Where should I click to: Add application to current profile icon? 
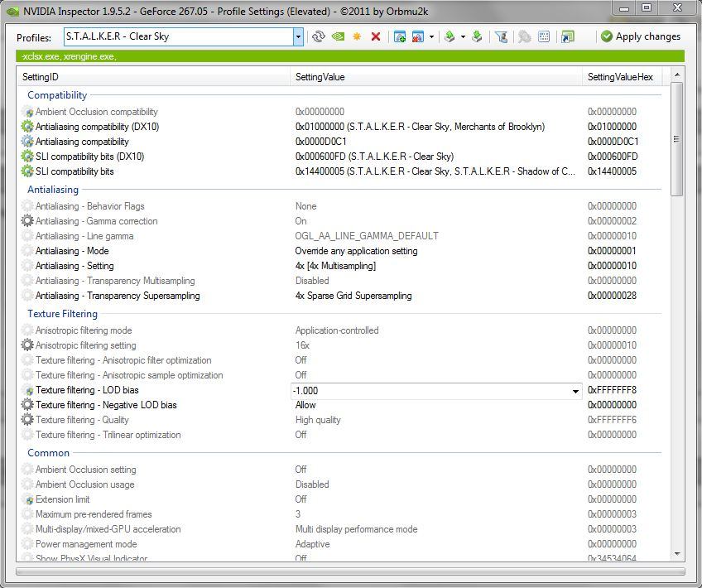pyautogui.click(x=400, y=36)
